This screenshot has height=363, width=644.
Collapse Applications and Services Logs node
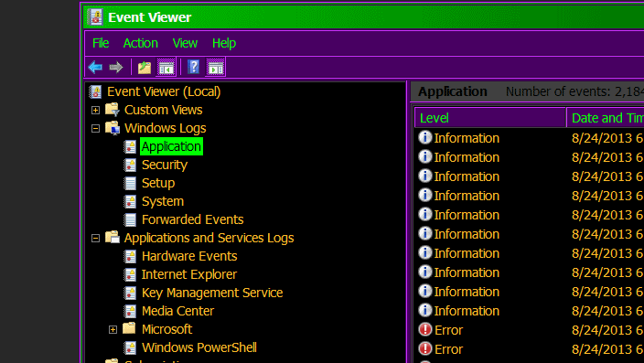[x=95, y=238]
